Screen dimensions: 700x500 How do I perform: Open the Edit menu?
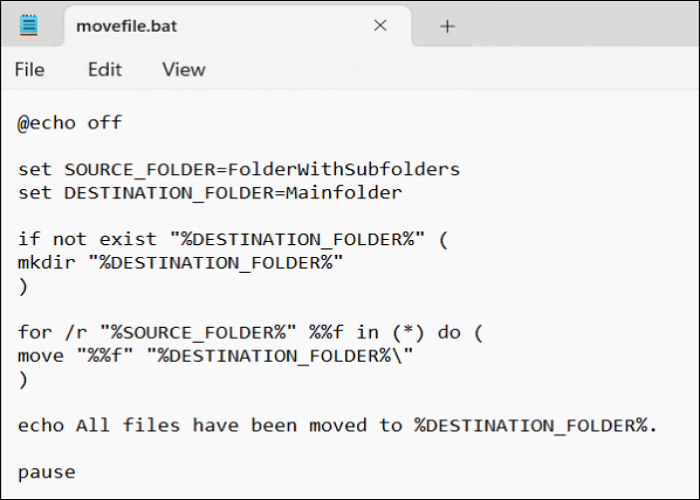point(104,69)
